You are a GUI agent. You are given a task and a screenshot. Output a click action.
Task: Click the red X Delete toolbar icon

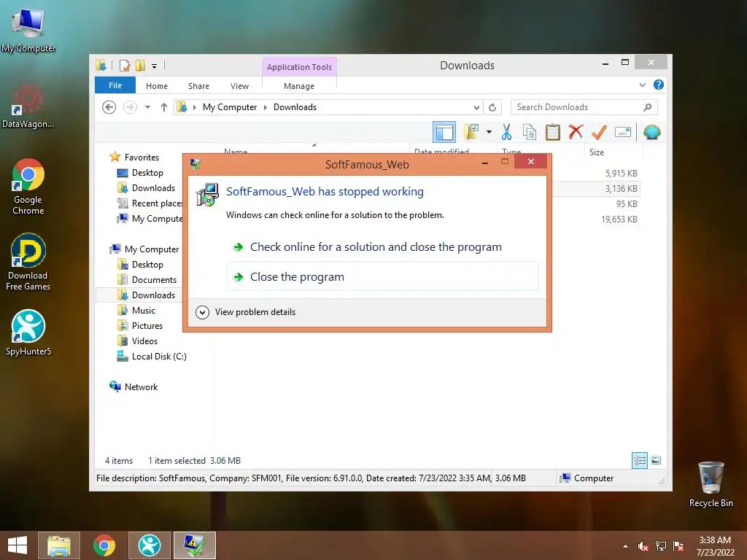[x=576, y=131]
